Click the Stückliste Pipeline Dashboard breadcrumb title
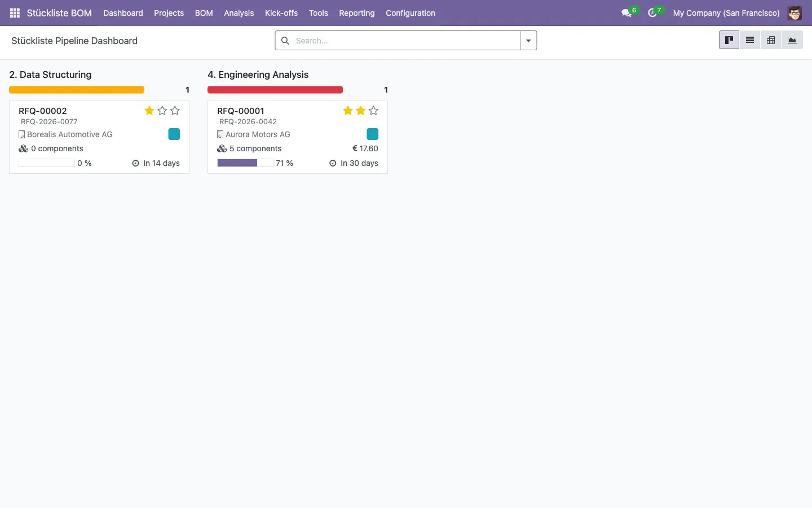This screenshot has height=508, width=812. (x=74, y=41)
